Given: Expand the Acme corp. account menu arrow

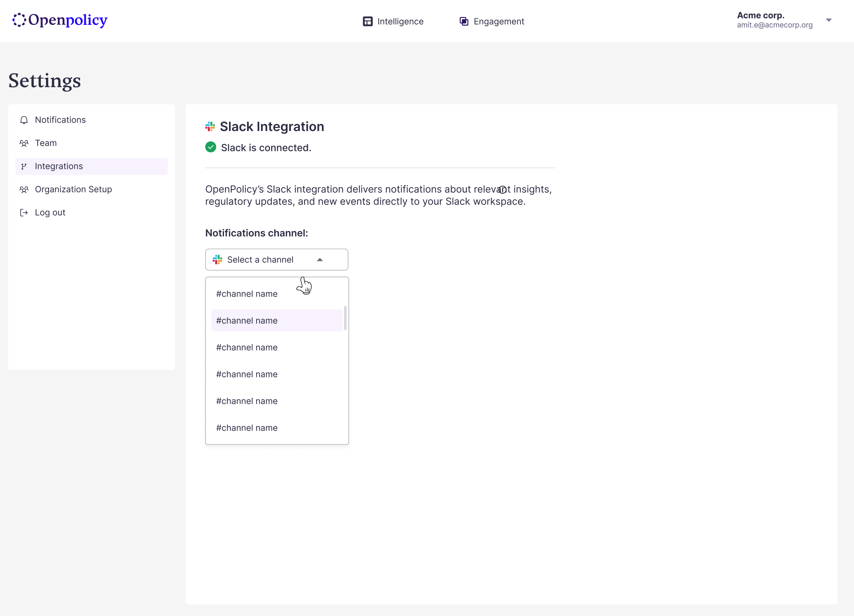Looking at the screenshot, I should pyautogui.click(x=828, y=20).
